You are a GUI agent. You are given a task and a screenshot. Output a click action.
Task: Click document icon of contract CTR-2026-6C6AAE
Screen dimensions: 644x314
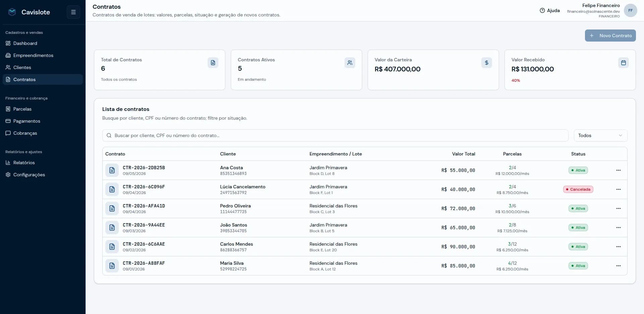pos(112,247)
